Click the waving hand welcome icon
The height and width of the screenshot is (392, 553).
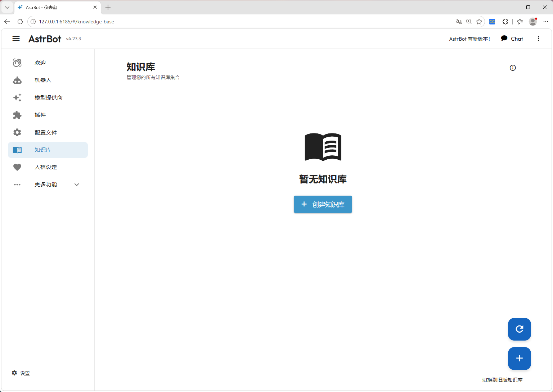(x=17, y=63)
